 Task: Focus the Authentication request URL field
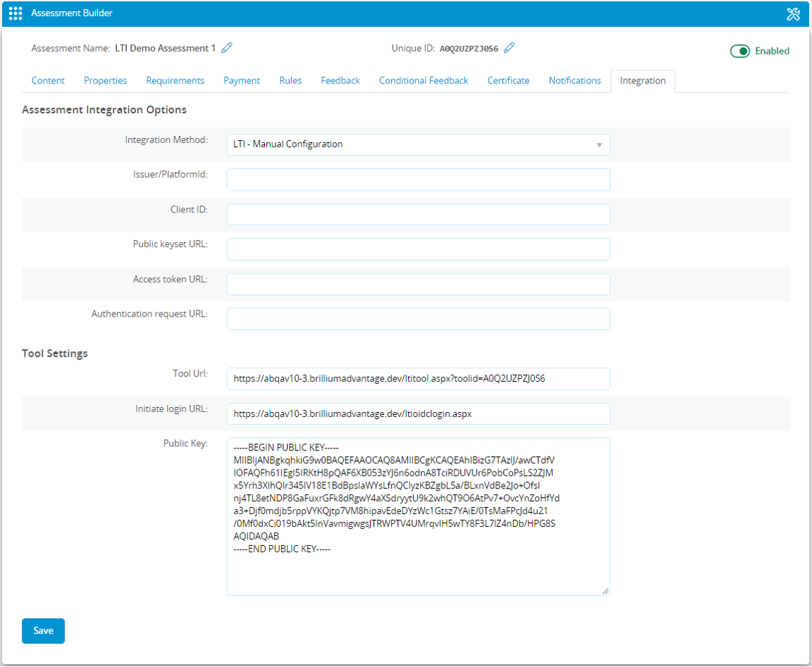click(418, 319)
